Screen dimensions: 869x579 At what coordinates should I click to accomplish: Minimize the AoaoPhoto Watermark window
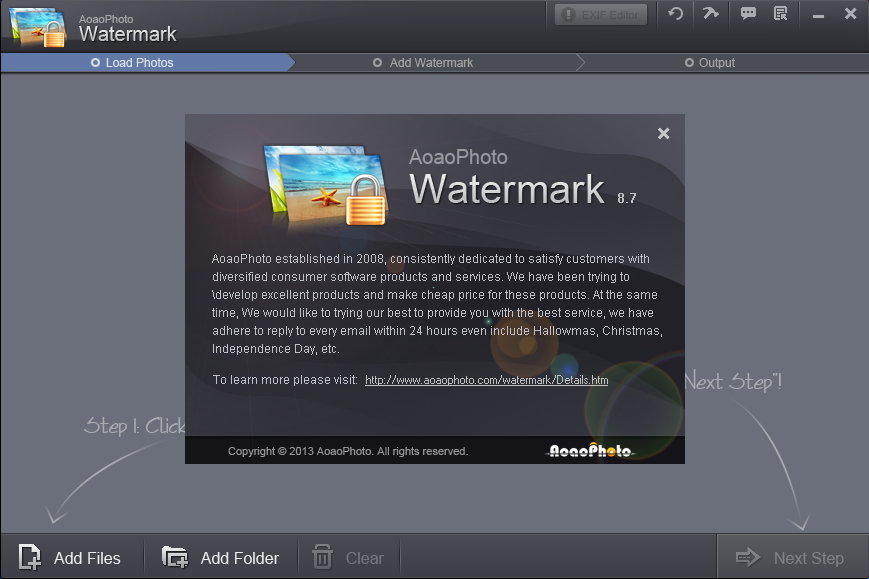click(818, 16)
